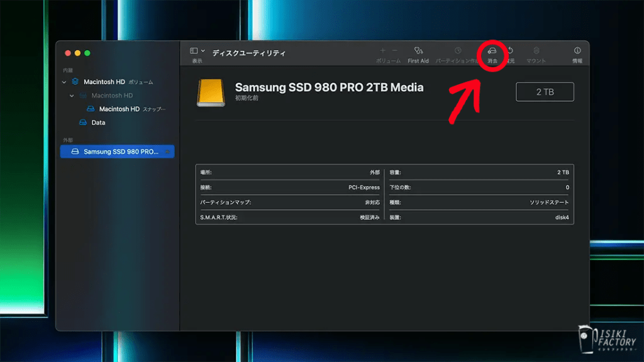Click the 非対応 partition map value
This screenshot has height=362, width=644.
[372, 202]
